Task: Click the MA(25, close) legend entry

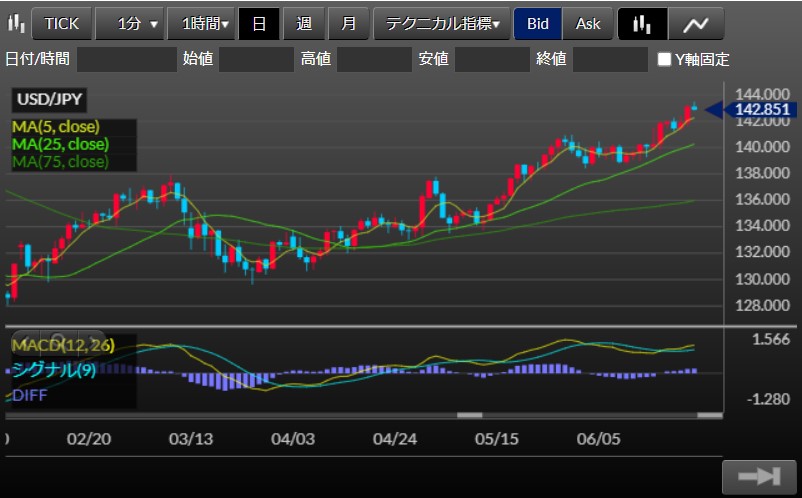Action: [x=60, y=144]
